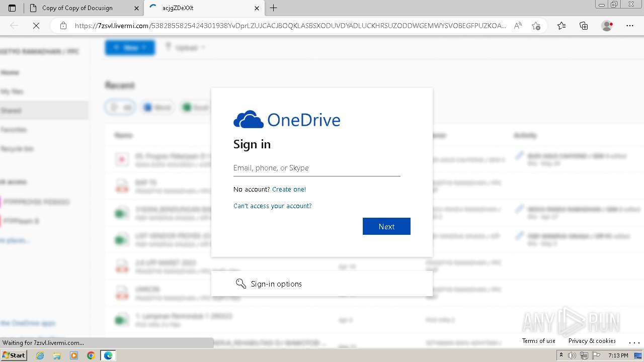Click the OneDrive cloud logo
Image resolution: width=644 pixels, height=362 pixels.
click(x=249, y=120)
